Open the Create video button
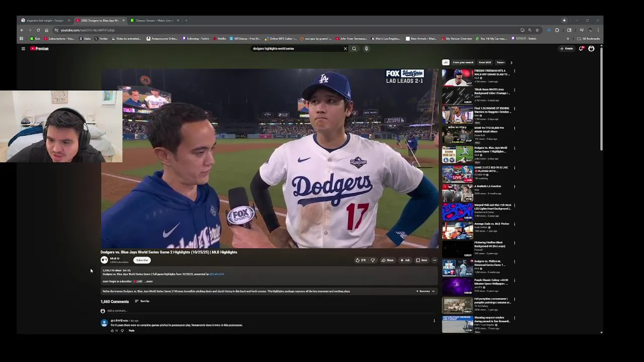 point(567,49)
